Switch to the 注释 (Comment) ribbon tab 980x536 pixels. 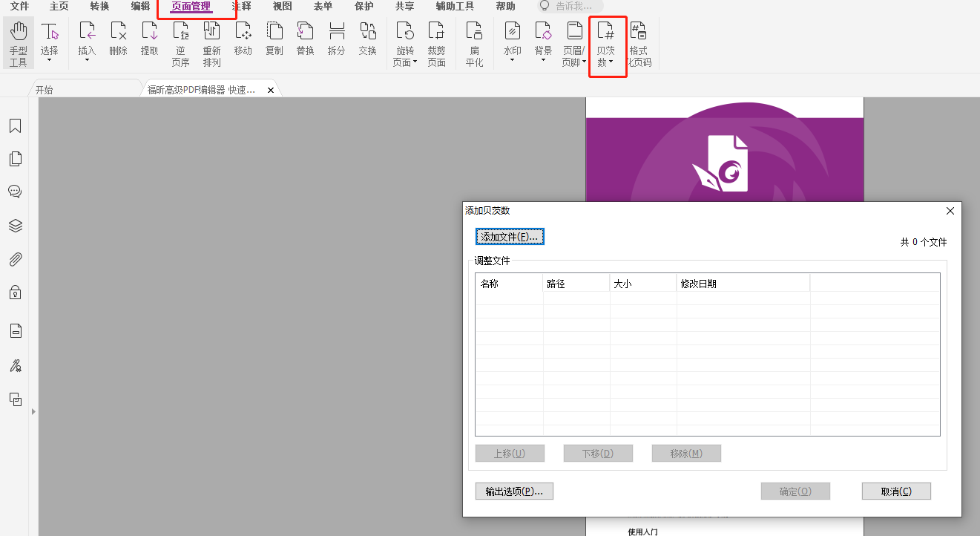(241, 7)
